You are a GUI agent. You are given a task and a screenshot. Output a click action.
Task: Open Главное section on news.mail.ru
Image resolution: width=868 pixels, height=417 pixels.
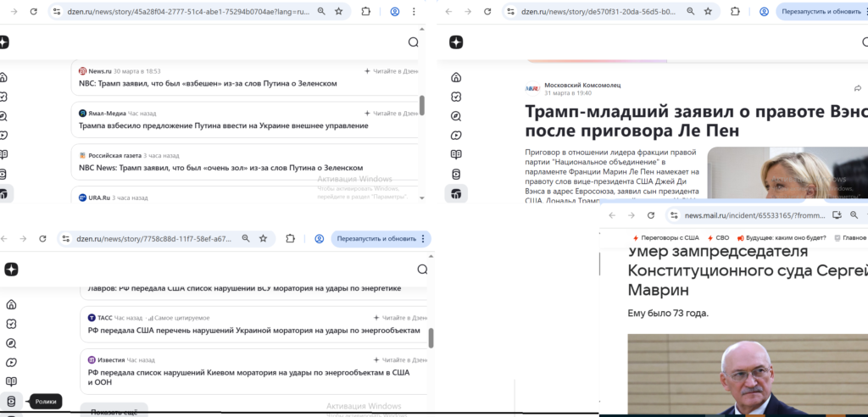pyautogui.click(x=850, y=237)
